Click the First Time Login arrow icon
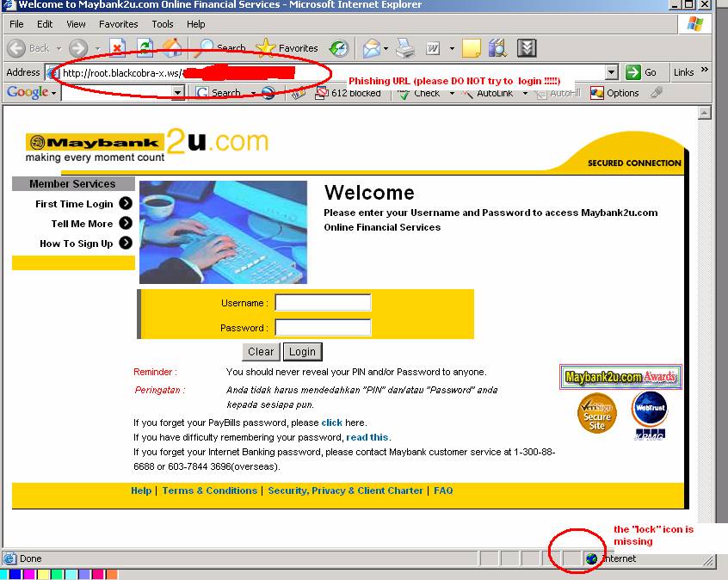728x580 pixels. click(x=126, y=203)
